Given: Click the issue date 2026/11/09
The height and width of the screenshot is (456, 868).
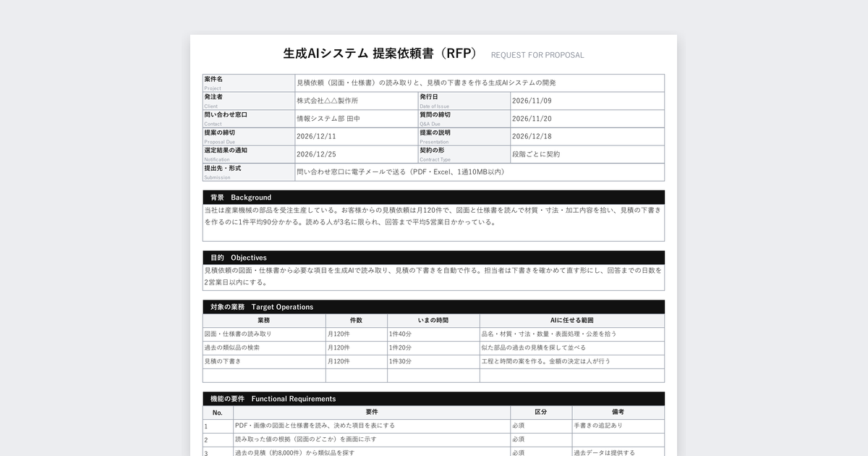Looking at the screenshot, I should click(x=532, y=101).
